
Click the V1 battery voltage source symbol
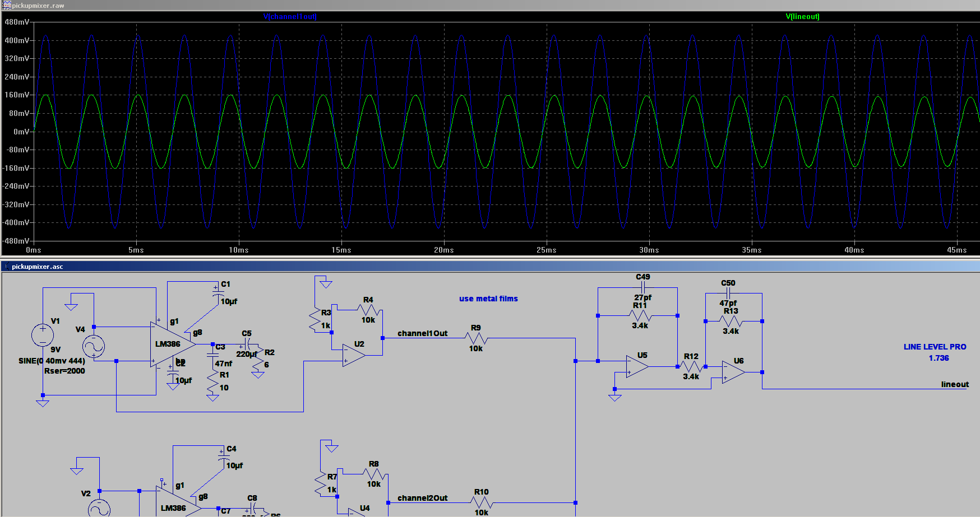click(43, 335)
